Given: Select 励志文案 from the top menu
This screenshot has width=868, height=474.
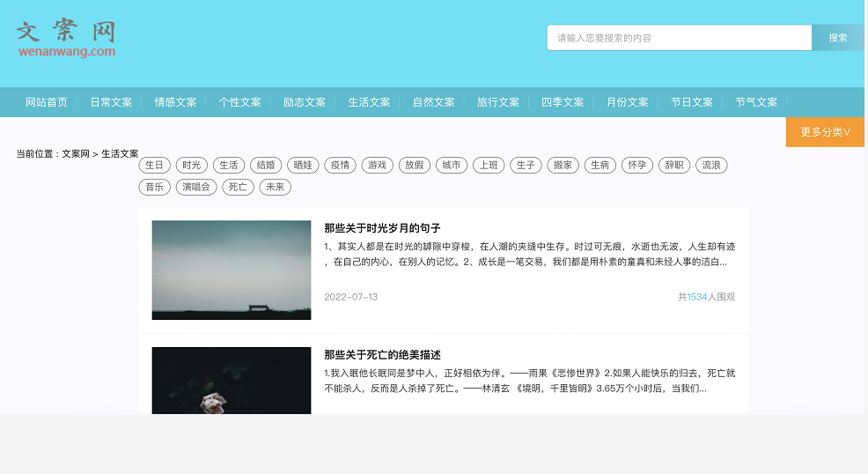Looking at the screenshot, I should (305, 102).
